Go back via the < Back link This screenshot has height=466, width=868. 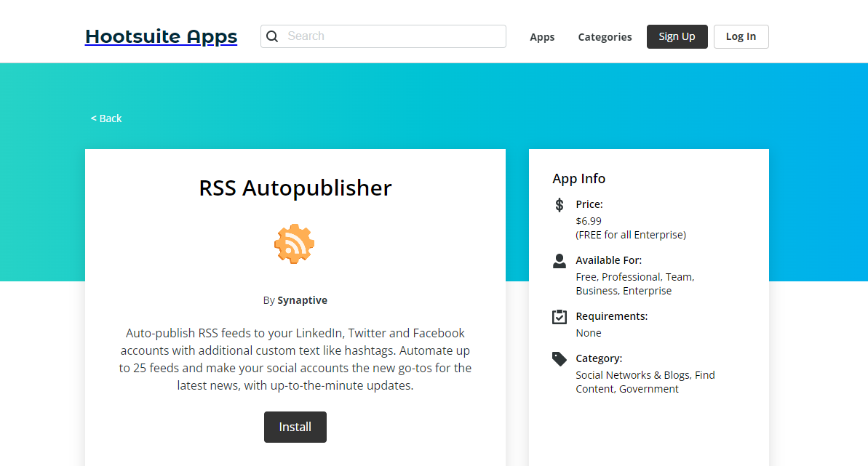click(106, 118)
